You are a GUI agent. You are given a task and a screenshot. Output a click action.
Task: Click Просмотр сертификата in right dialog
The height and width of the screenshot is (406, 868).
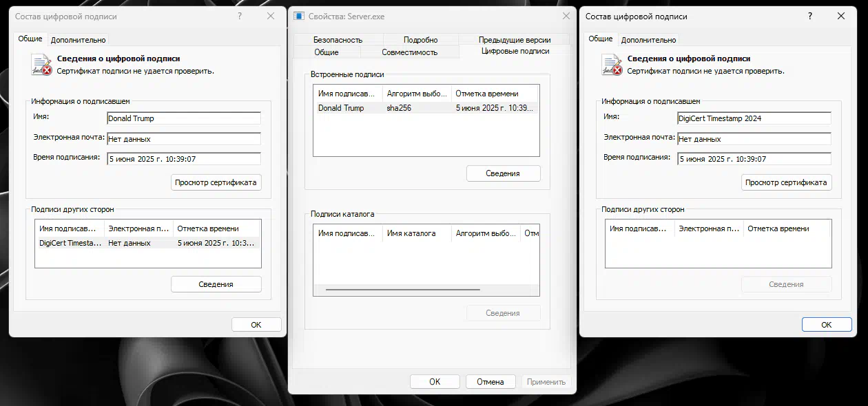pyautogui.click(x=786, y=182)
